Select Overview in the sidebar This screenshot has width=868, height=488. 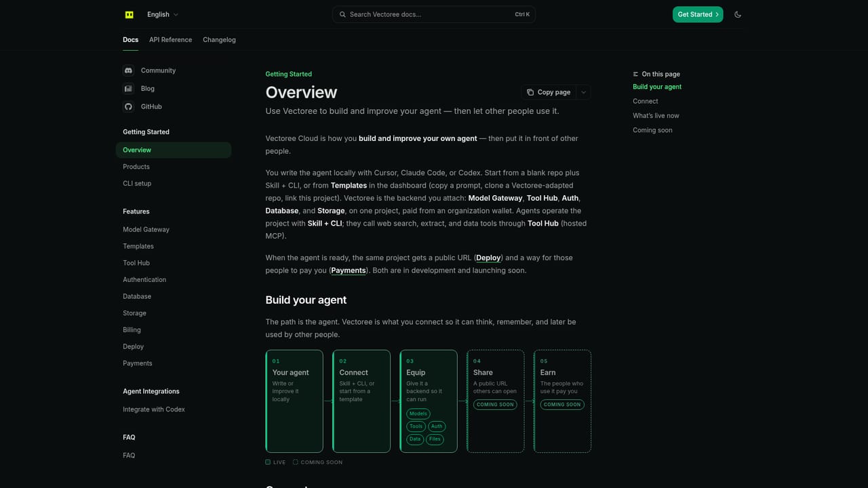pos(174,150)
